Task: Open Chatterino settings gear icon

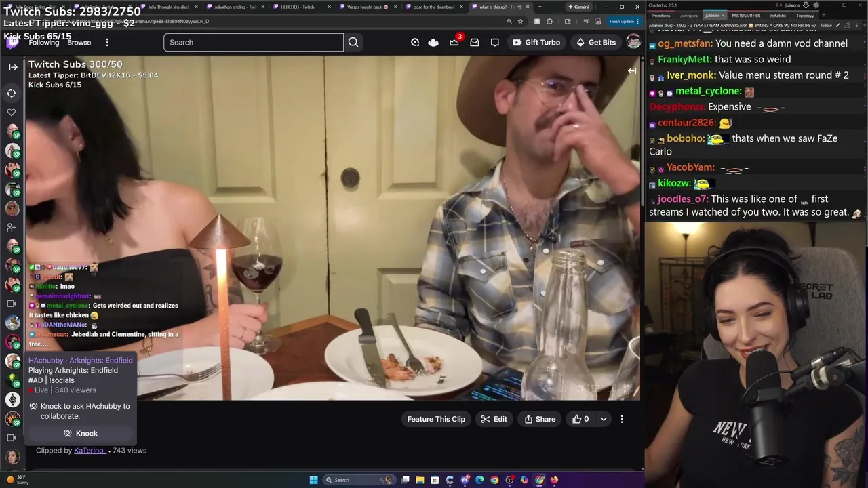Action: click(816, 5)
